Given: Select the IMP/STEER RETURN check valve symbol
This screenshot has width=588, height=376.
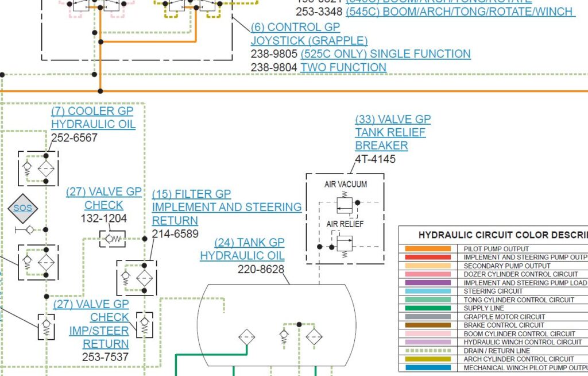Looking at the screenshot, I should 144,325.
